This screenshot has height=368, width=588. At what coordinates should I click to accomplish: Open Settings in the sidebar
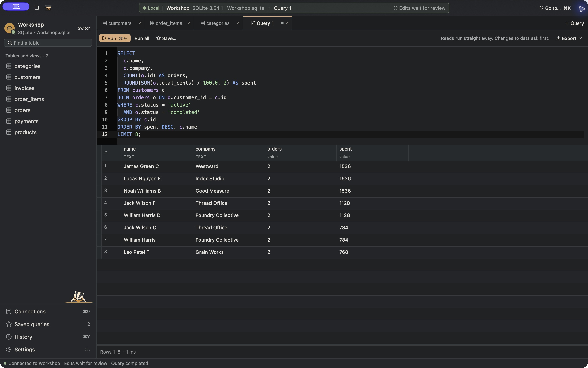pyautogui.click(x=48, y=349)
